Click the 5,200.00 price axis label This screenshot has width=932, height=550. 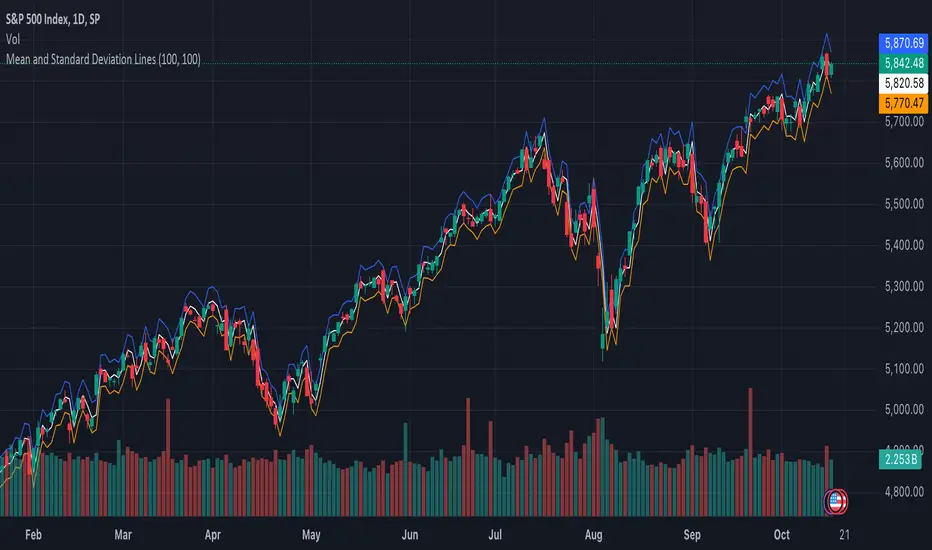click(904, 328)
